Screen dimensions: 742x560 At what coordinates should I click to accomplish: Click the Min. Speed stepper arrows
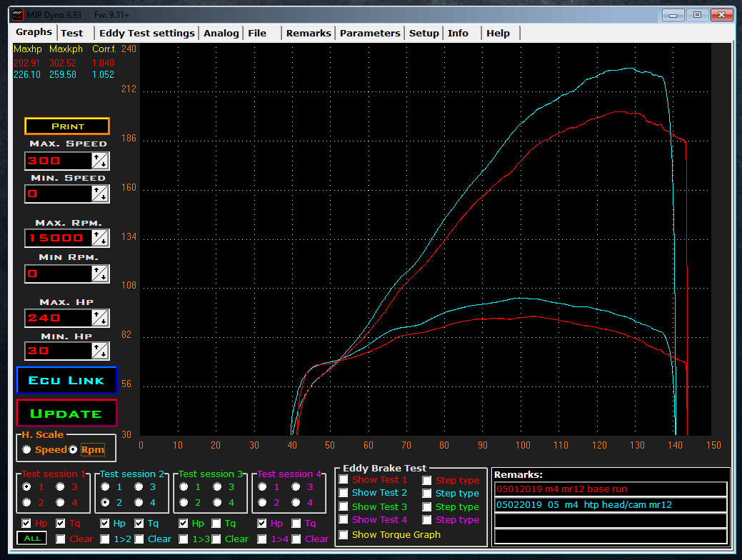[100, 194]
